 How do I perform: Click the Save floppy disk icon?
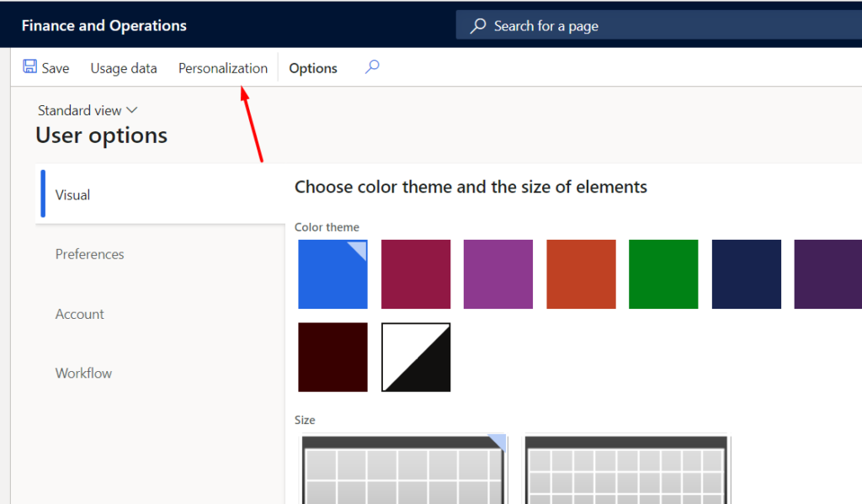29,66
